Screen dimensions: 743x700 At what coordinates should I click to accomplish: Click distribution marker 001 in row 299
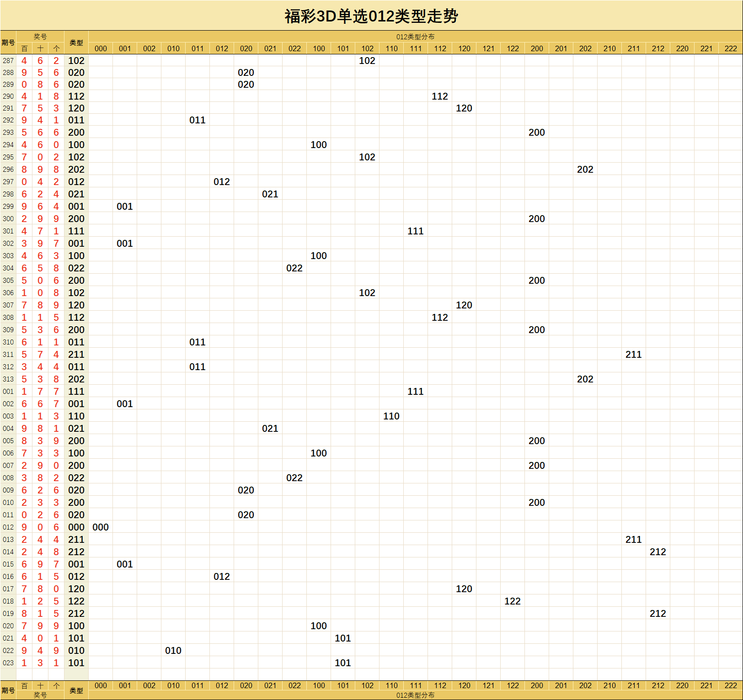click(125, 206)
